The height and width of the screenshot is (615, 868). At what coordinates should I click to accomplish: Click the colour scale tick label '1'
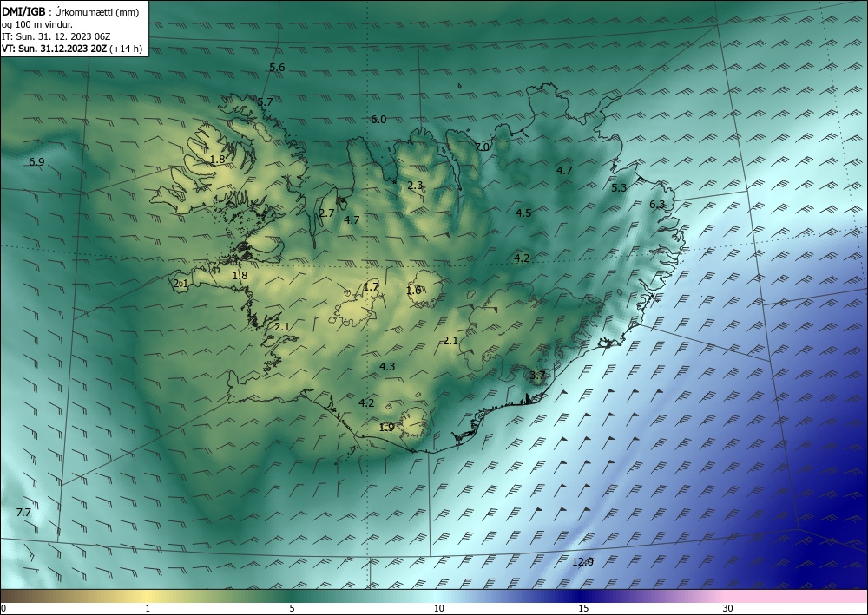pyautogui.click(x=148, y=609)
